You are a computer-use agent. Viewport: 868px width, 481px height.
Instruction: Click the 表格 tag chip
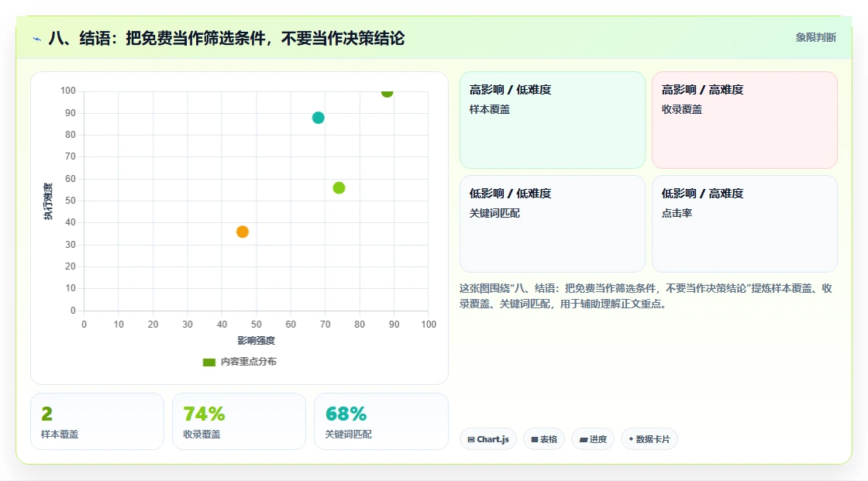point(543,439)
